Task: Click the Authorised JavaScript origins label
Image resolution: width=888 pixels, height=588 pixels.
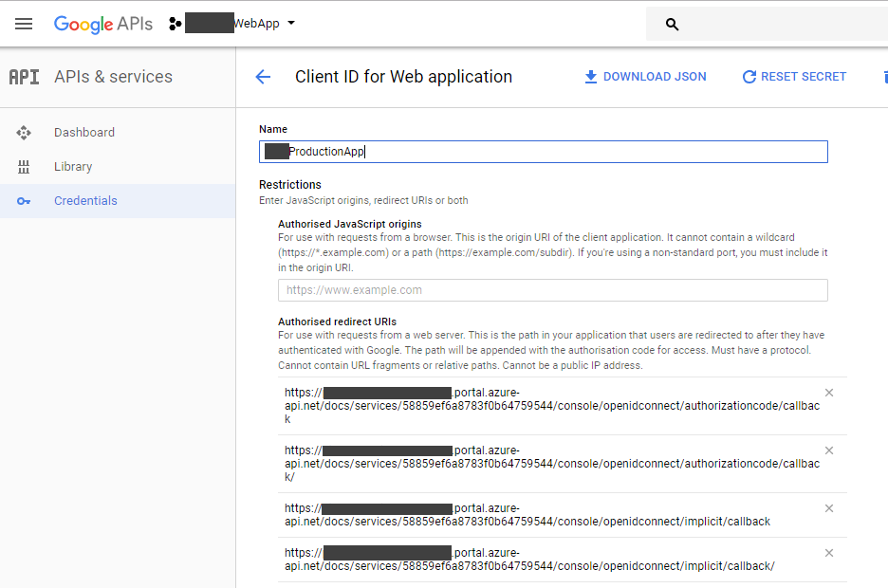Action: point(350,224)
